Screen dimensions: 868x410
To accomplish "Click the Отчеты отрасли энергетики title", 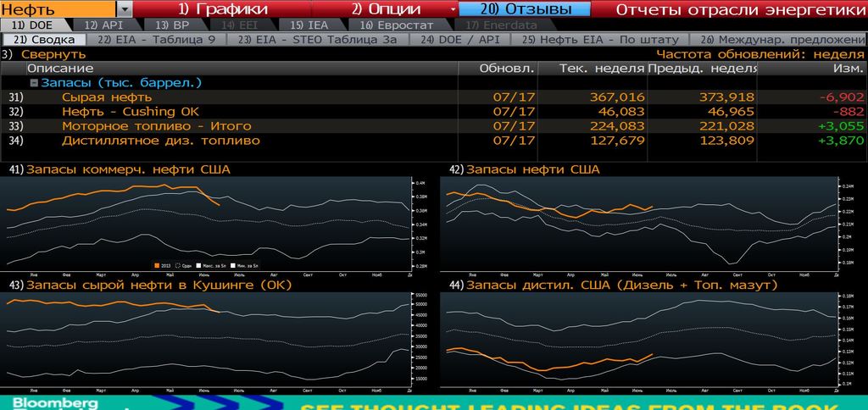I will (741, 9).
